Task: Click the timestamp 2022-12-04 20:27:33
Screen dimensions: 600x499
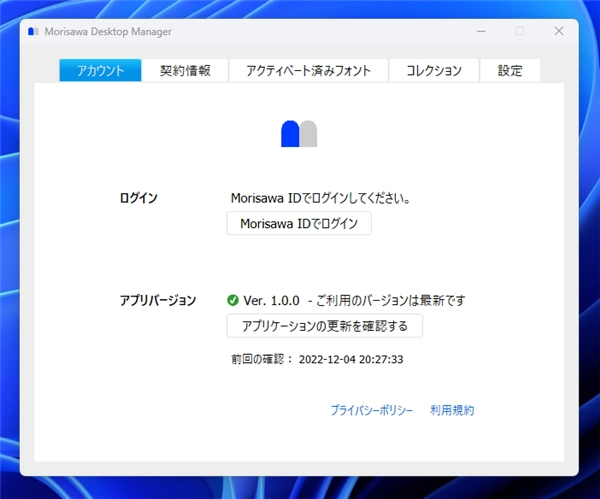Action: (351, 359)
